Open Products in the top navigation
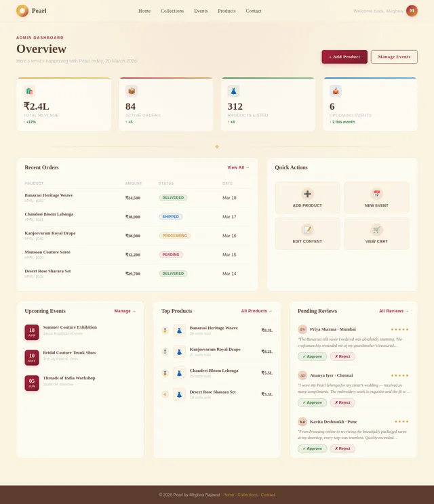 [226, 11]
